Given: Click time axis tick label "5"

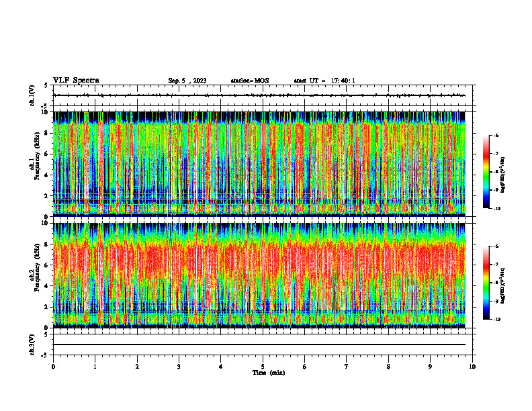Looking at the screenshot, I should pos(263,367).
